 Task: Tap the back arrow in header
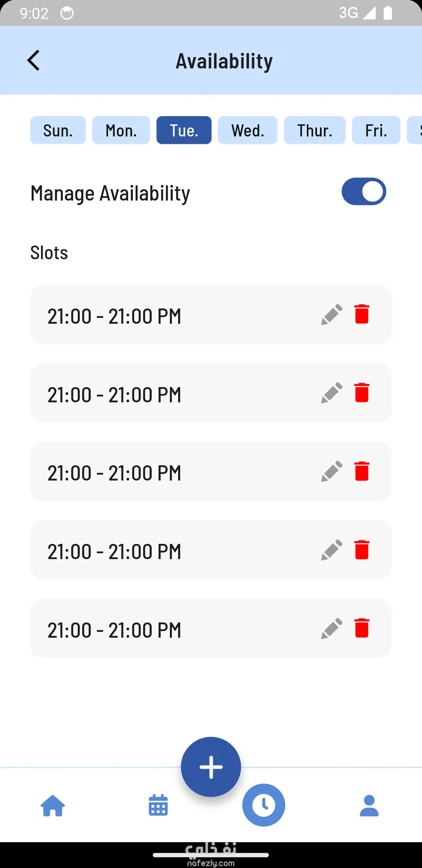tap(34, 61)
